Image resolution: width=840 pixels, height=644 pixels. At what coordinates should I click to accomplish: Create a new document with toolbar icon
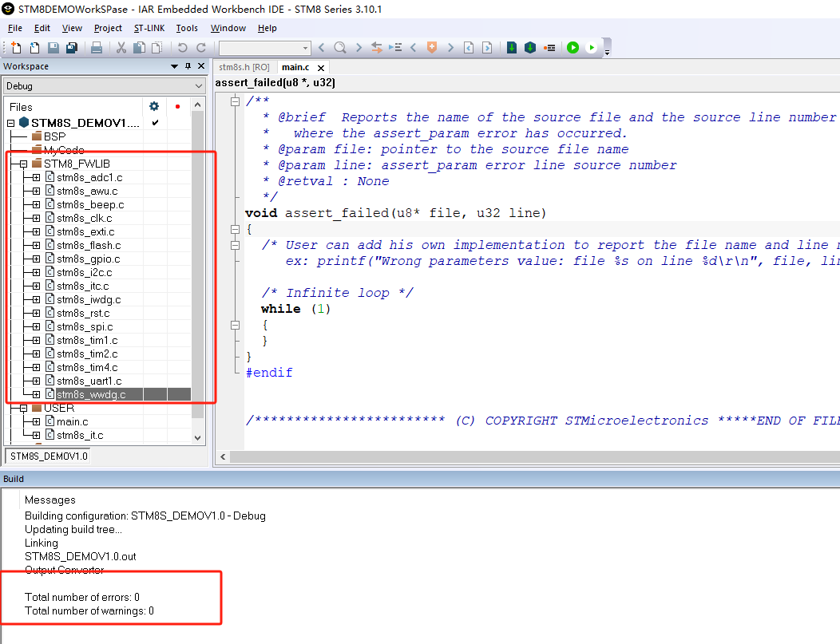point(16,48)
